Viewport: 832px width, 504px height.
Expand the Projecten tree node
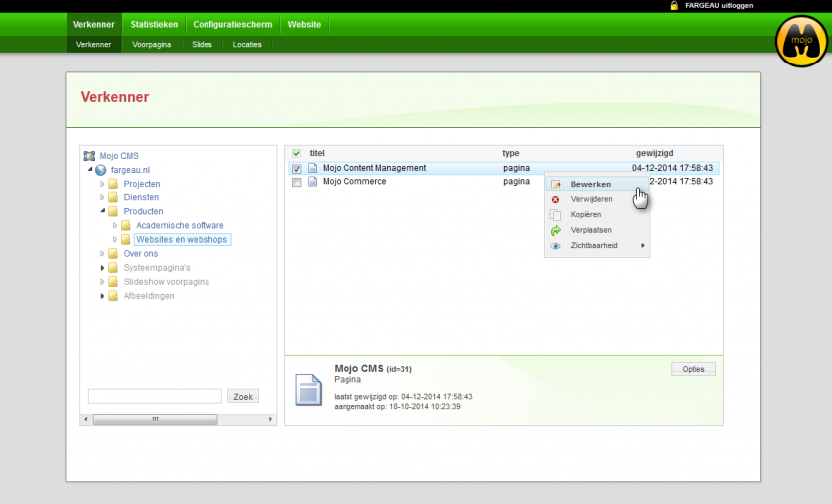102,184
